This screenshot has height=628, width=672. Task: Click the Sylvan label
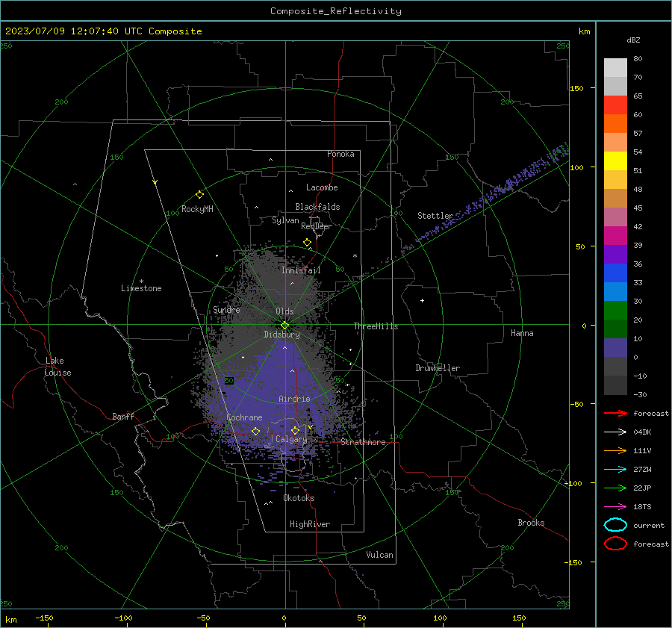click(x=285, y=220)
